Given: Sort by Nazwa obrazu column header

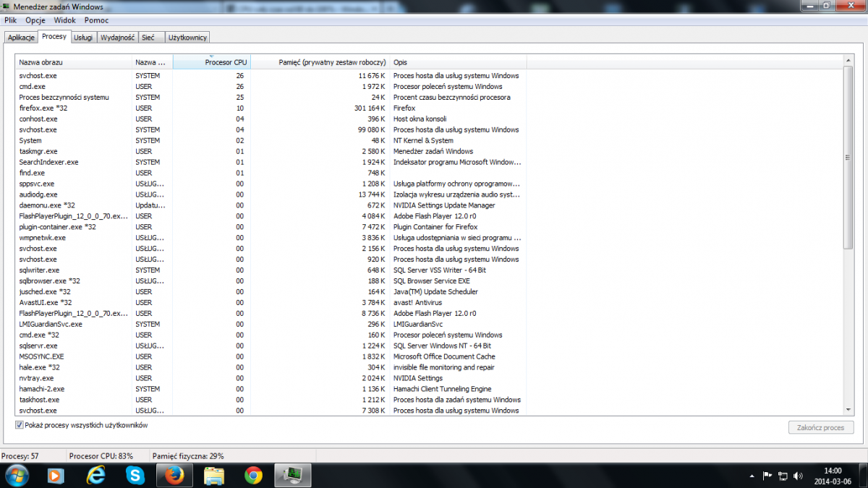Looking at the screenshot, I should (x=74, y=62).
